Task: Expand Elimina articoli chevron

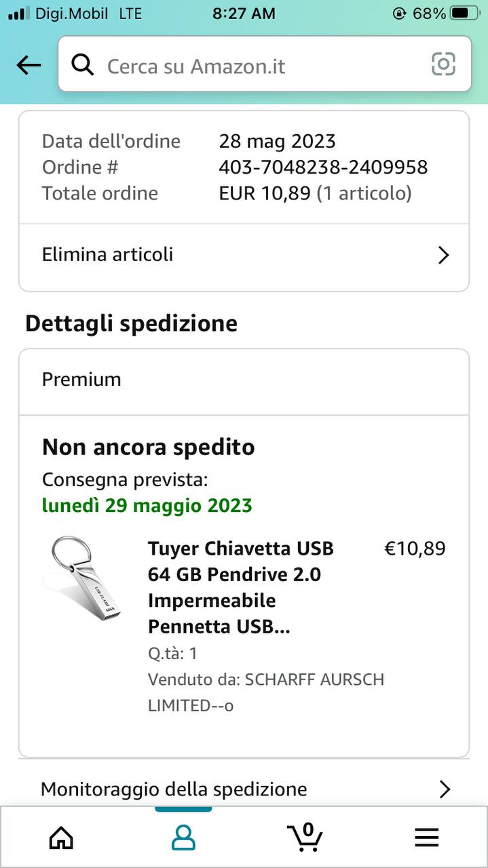Action: tap(443, 255)
